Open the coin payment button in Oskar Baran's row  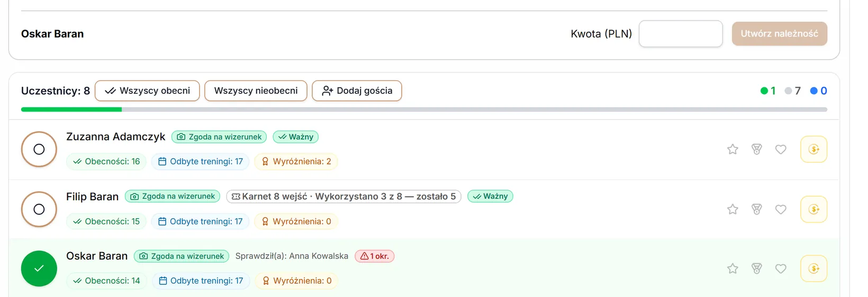pyautogui.click(x=814, y=268)
